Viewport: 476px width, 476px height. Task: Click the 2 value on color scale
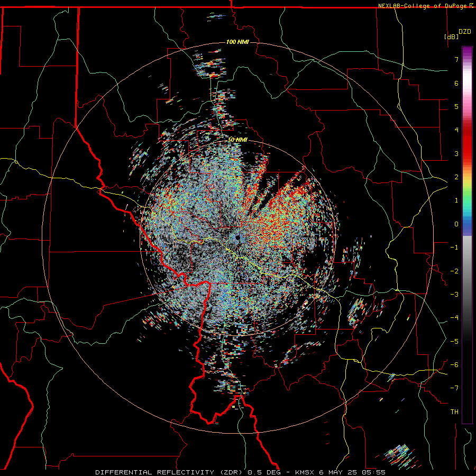pos(456,177)
